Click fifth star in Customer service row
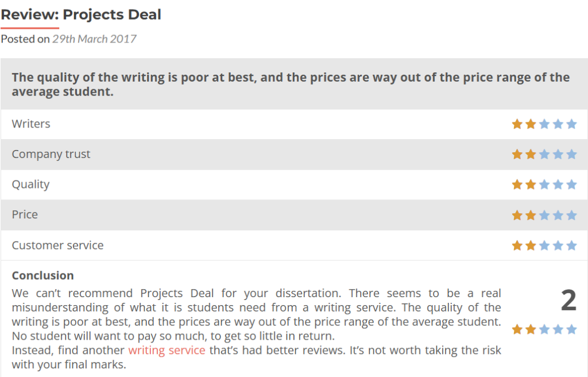The width and height of the screenshot is (588, 377). [x=571, y=245]
